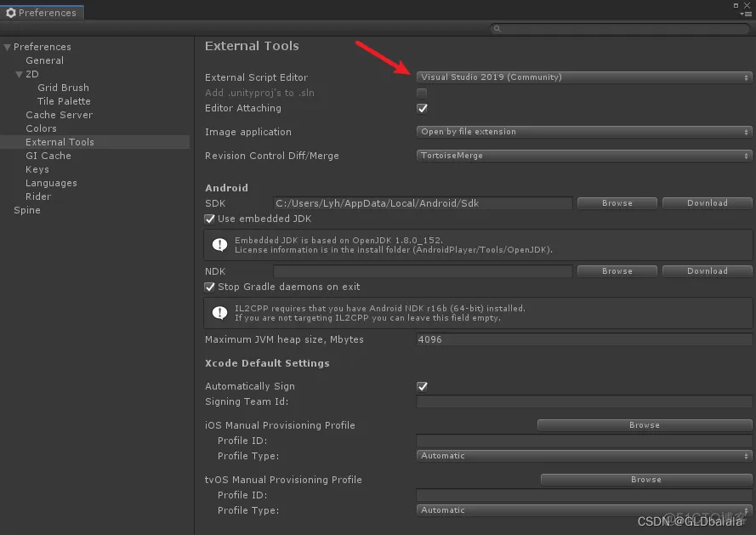The height and width of the screenshot is (535, 756).
Task: Browse for Android NDK path
Action: click(617, 271)
